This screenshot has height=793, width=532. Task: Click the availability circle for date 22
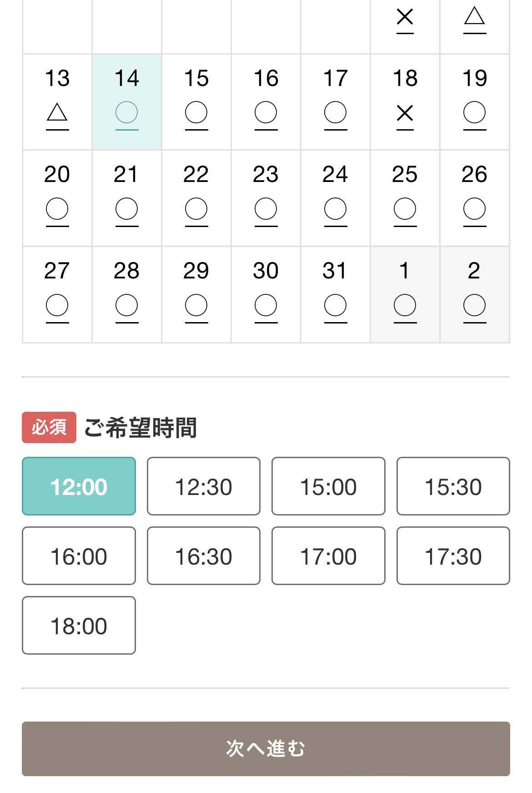click(x=196, y=209)
